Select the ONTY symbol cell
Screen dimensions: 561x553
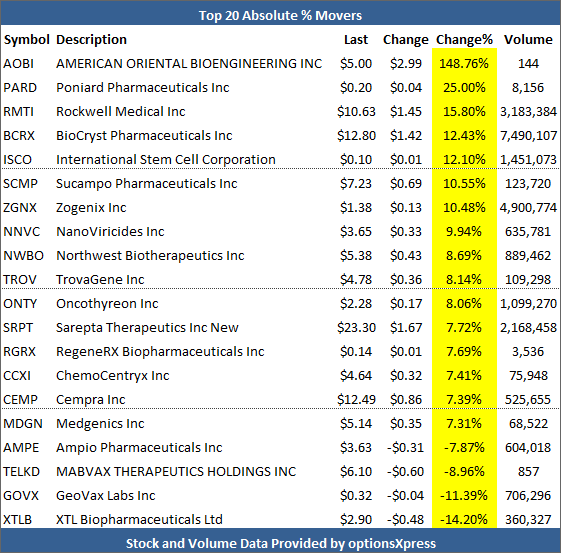20,303
